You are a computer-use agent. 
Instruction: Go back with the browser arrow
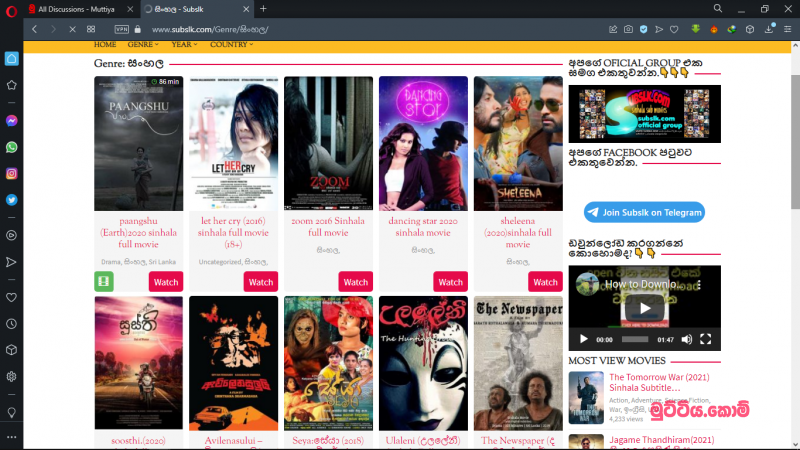[x=35, y=30]
